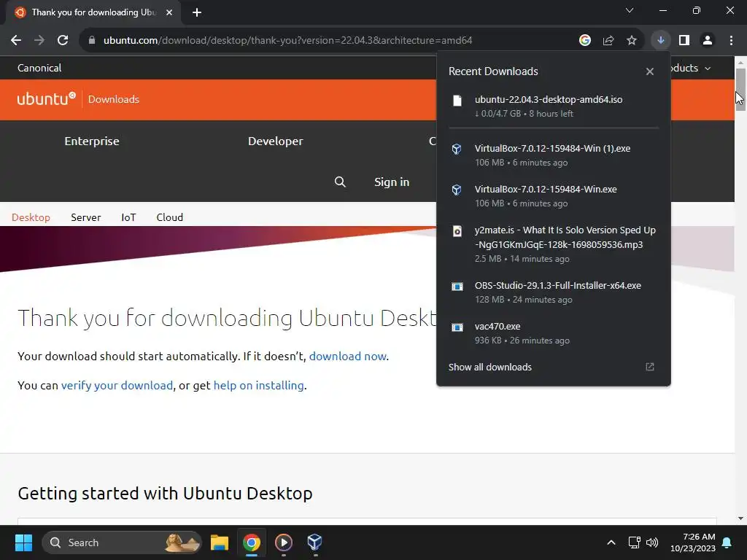The image size is (747, 560).
Task: Click the download now link
Action: (348, 356)
